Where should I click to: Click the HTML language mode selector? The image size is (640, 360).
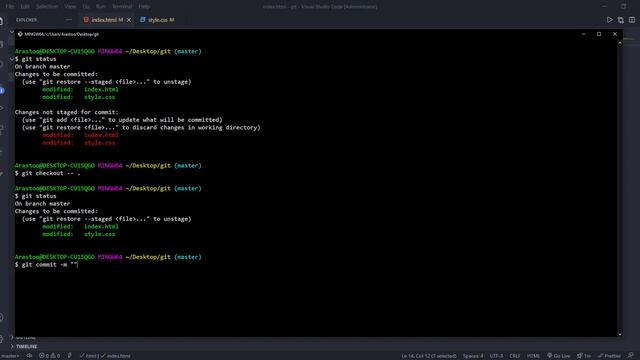[533, 356]
